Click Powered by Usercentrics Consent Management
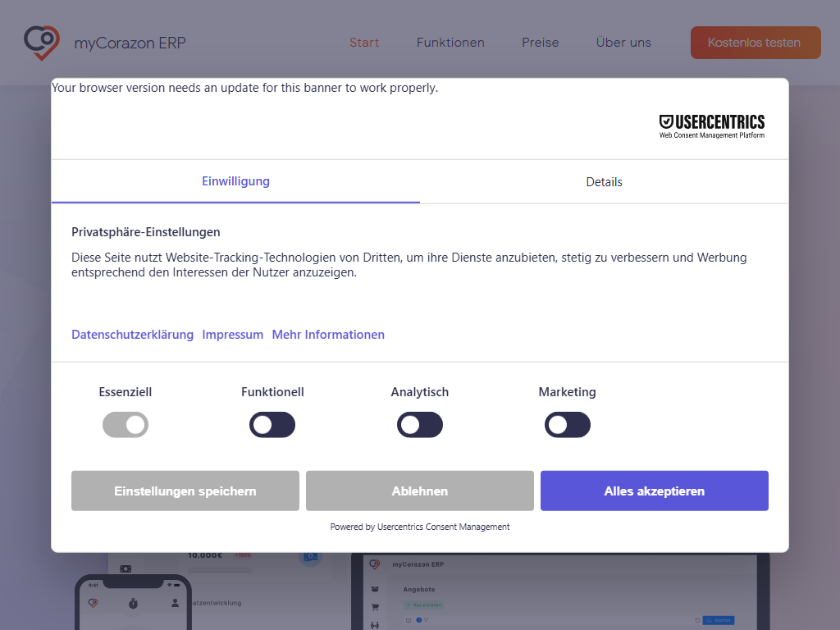This screenshot has height=630, width=840. tap(420, 527)
